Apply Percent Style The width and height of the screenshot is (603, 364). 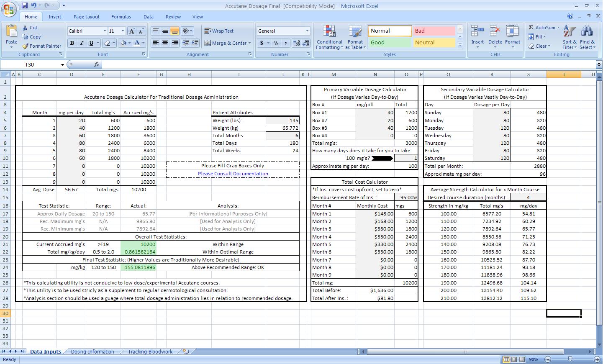click(x=276, y=43)
